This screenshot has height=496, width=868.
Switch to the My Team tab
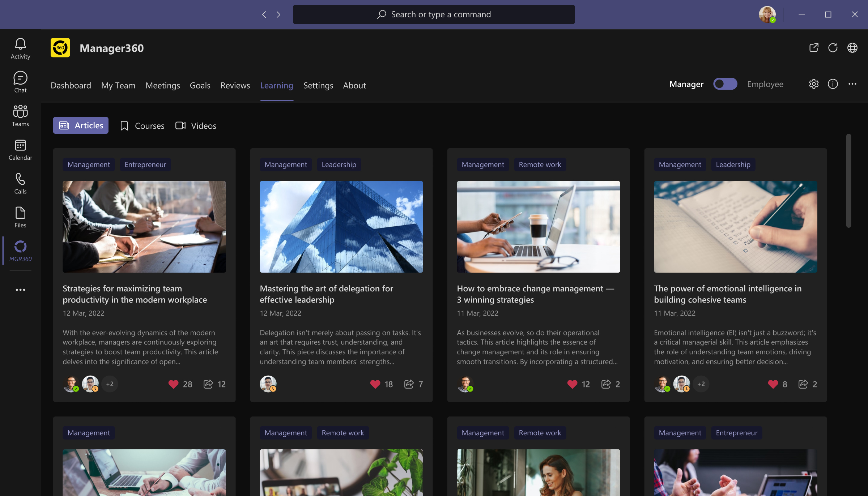click(x=118, y=85)
